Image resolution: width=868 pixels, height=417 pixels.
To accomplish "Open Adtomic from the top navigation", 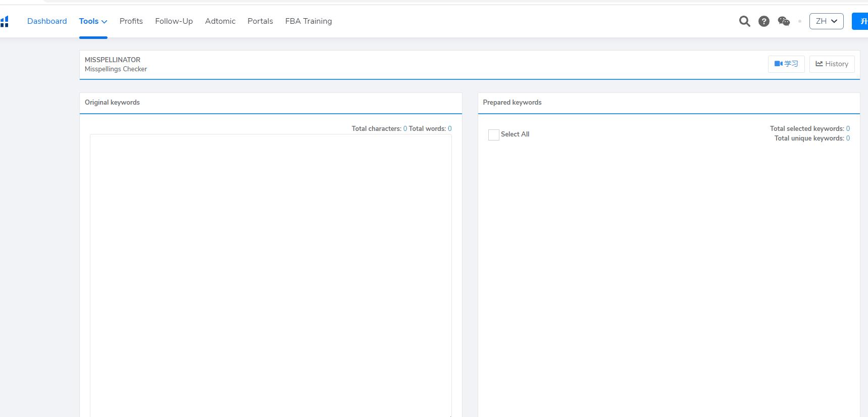I will [220, 21].
